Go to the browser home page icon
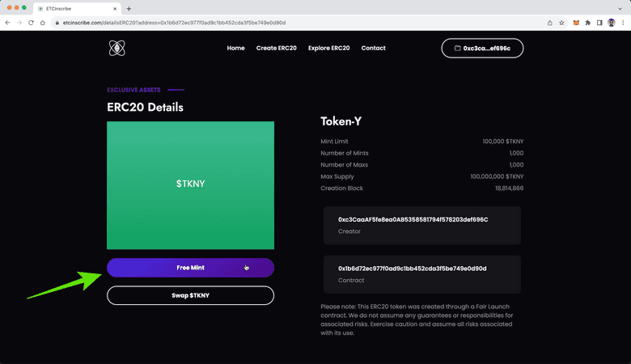The image size is (631, 364). click(44, 23)
